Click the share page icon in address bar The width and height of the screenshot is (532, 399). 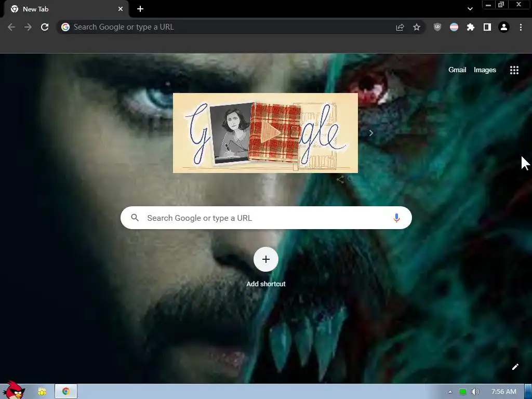tap(400, 28)
